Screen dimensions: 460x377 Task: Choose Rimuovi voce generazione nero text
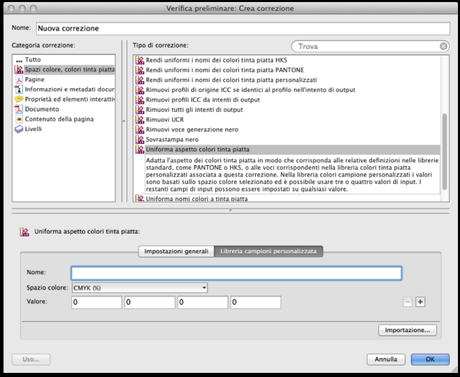[x=192, y=129]
